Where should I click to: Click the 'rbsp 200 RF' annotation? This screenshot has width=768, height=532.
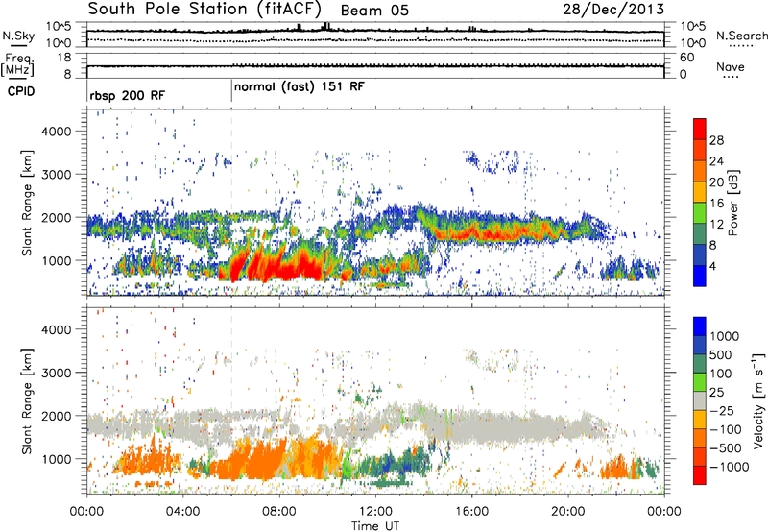[x=128, y=95]
